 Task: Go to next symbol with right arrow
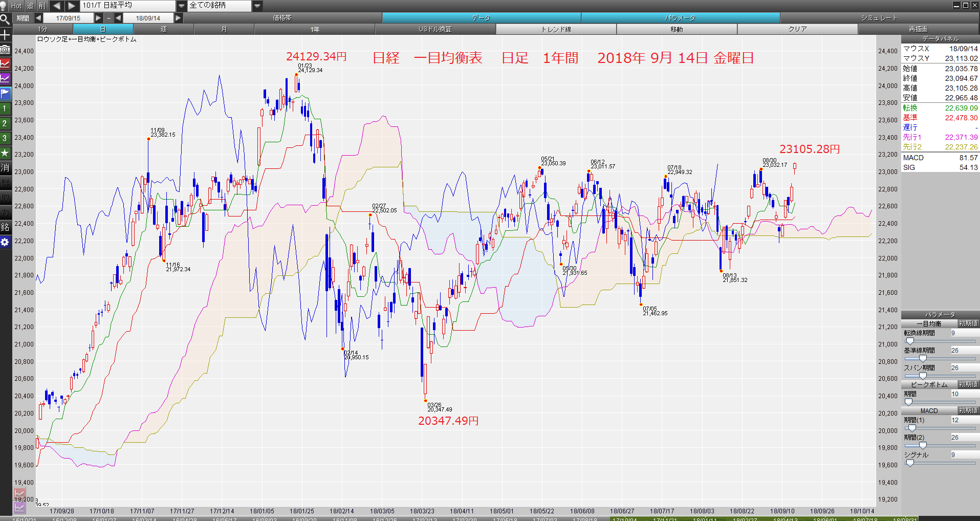[x=72, y=6]
